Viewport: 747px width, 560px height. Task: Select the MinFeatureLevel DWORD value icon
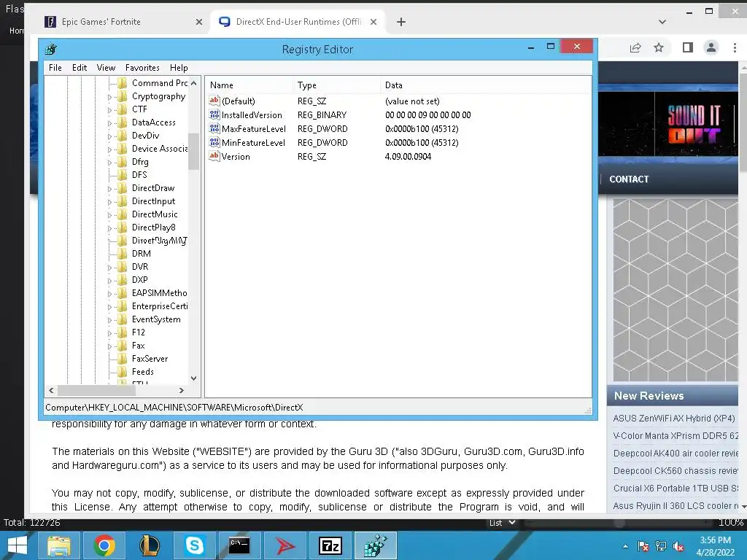tap(214, 142)
